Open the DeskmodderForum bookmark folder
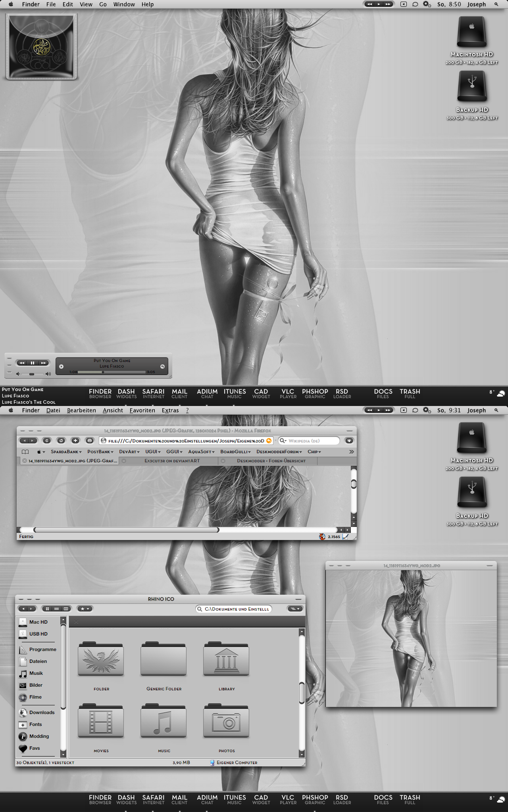 click(279, 452)
